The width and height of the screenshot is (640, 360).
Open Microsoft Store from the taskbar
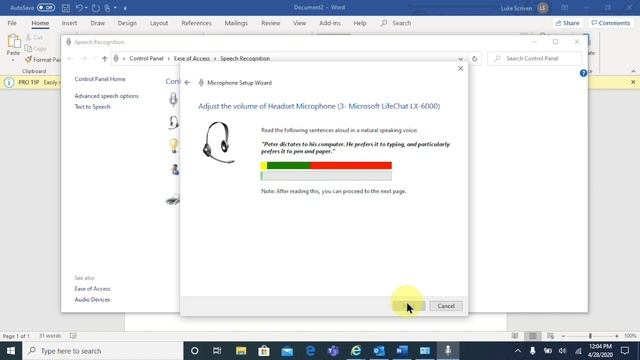[x=264, y=351]
